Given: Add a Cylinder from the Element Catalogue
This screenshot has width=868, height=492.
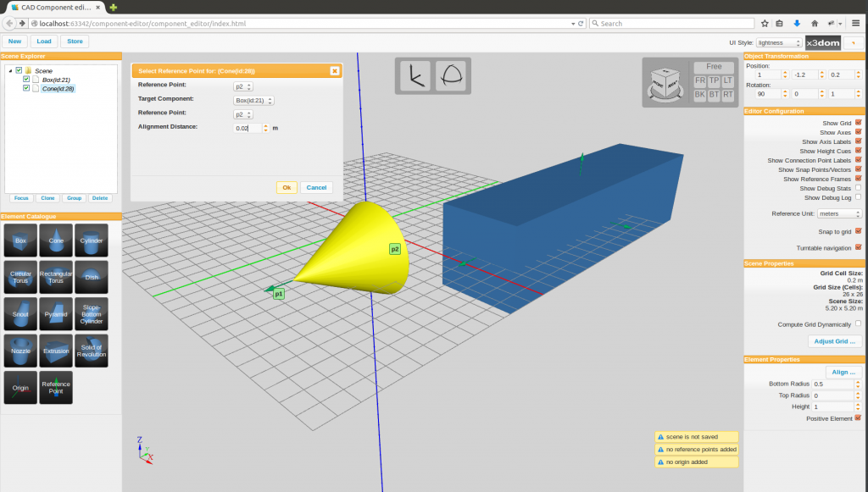Looking at the screenshot, I should click(x=91, y=240).
